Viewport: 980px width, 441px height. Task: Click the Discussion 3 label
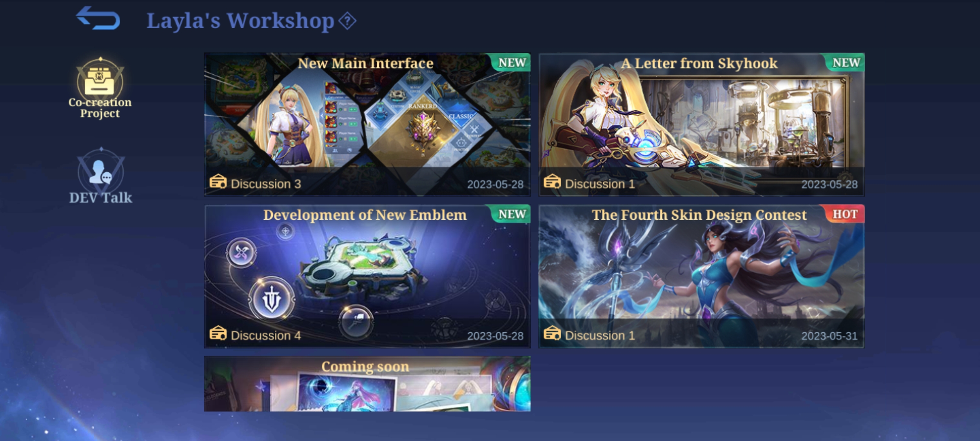tap(266, 184)
